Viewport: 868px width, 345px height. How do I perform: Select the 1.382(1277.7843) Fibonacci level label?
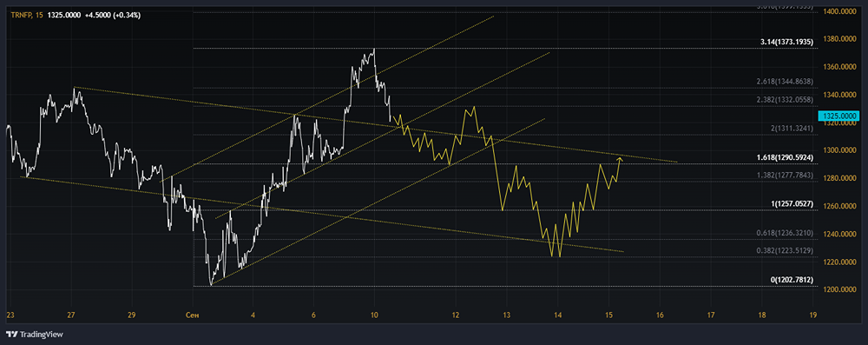785,176
